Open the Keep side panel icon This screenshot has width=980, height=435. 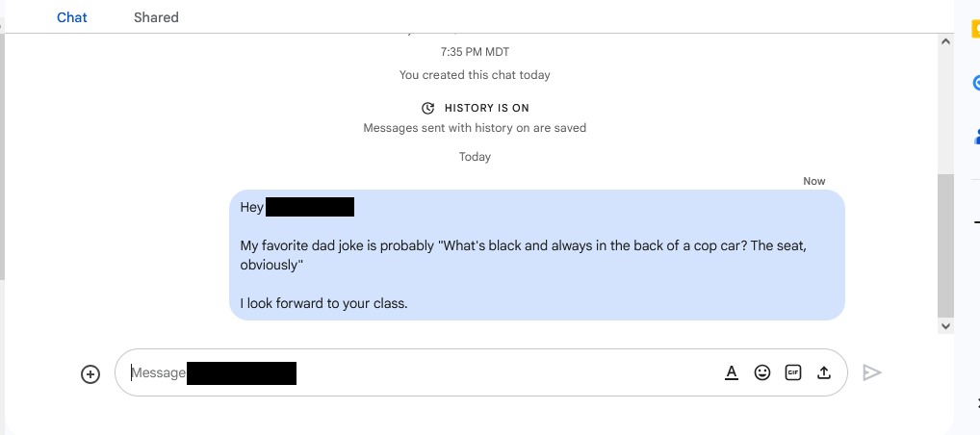(x=975, y=30)
